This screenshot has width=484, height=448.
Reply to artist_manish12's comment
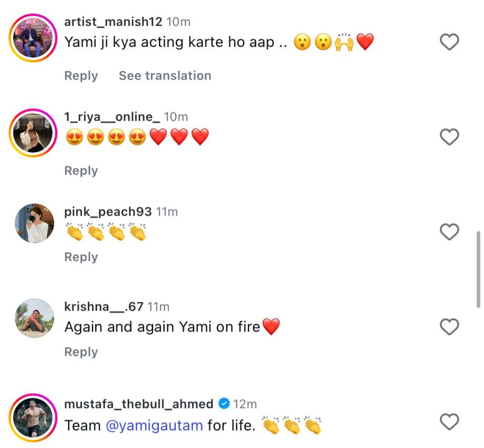coord(81,76)
